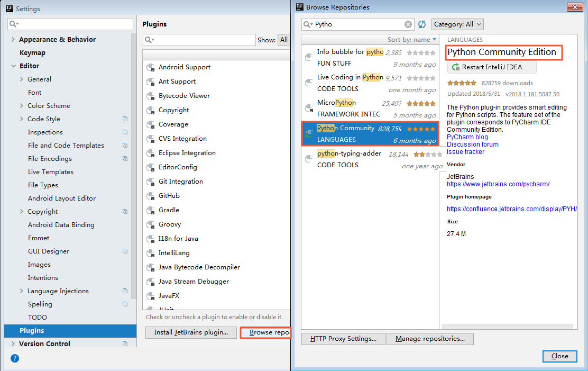Click Install JetBrains plugin... button

point(191,332)
